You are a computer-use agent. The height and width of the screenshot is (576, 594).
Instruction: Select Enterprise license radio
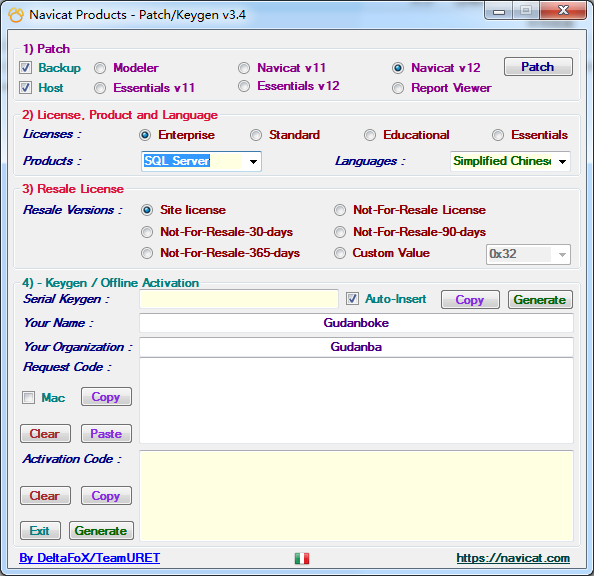(x=145, y=135)
